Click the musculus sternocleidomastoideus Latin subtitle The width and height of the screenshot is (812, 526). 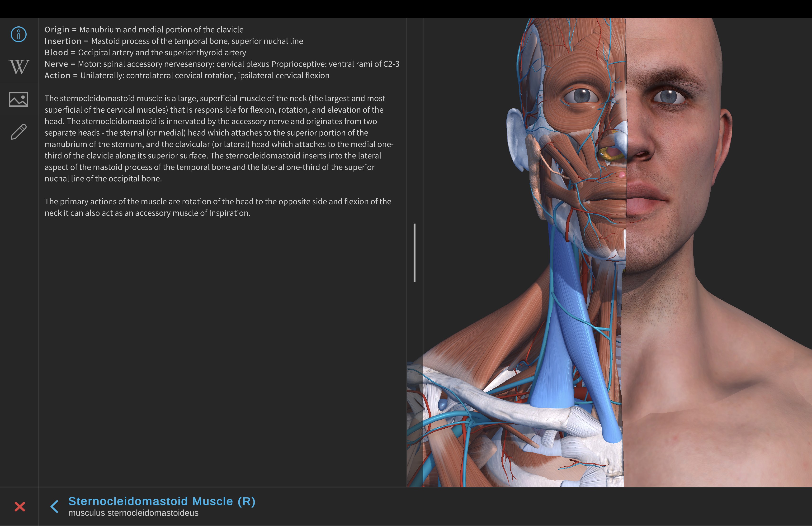133,513
